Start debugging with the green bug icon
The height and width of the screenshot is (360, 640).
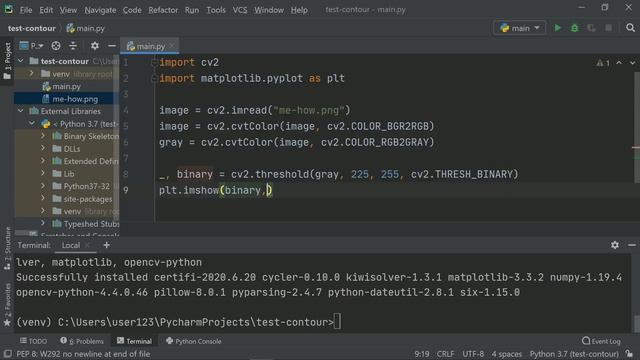(574, 28)
